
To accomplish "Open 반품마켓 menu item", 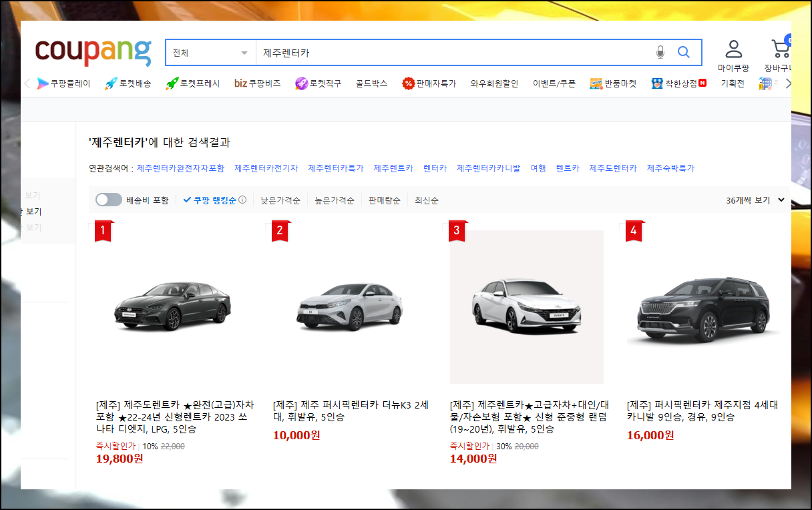I will 613,83.
